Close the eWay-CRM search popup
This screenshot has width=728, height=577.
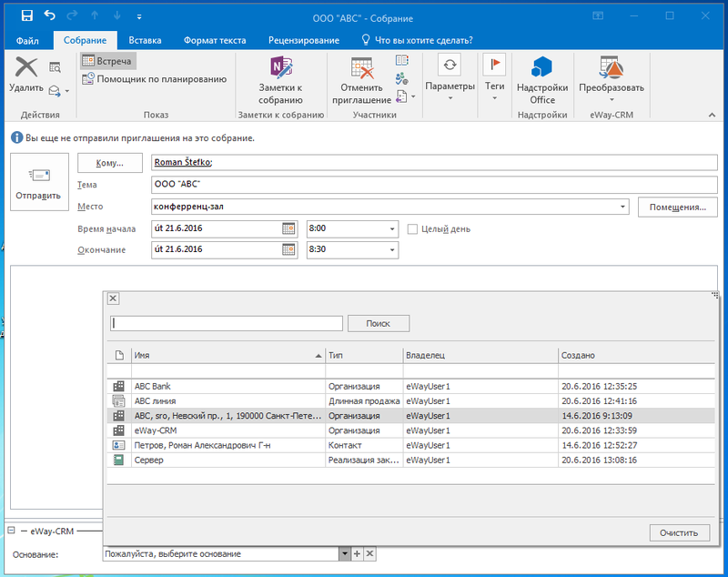pyautogui.click(x=113, y=298)
